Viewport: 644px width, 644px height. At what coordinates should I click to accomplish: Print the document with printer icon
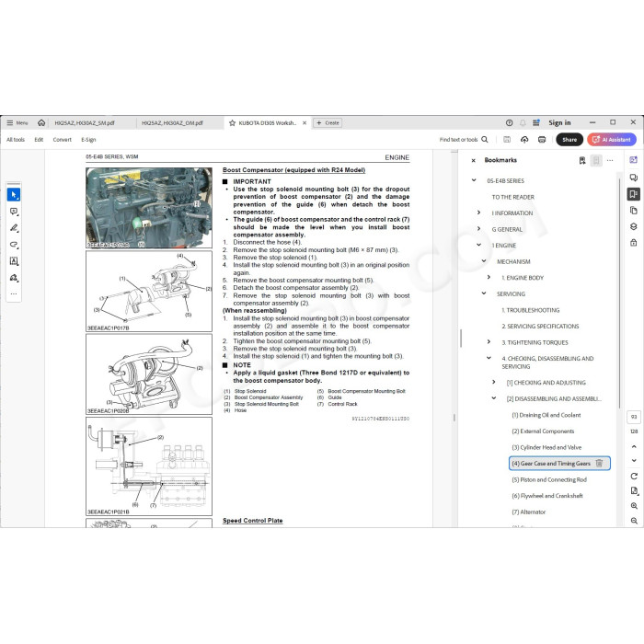[542, 140]
